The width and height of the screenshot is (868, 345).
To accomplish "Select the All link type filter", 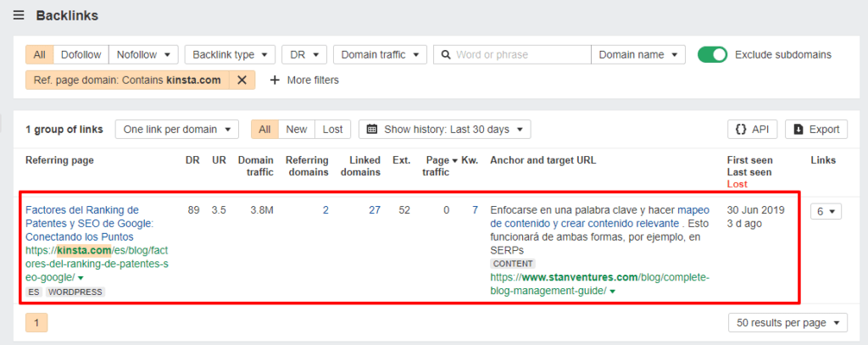I will (x=39, y=54).
